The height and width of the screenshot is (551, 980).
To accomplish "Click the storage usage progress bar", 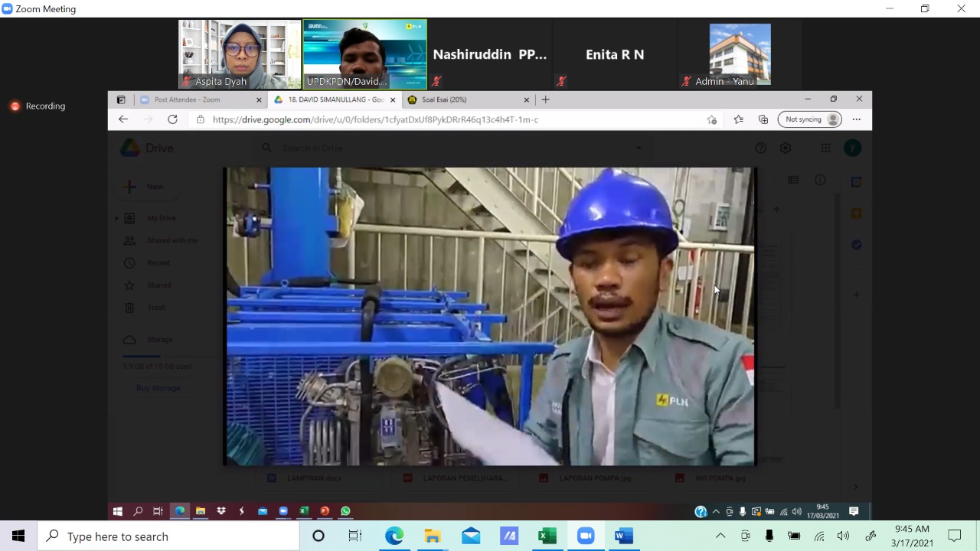I will coord(145,356).
